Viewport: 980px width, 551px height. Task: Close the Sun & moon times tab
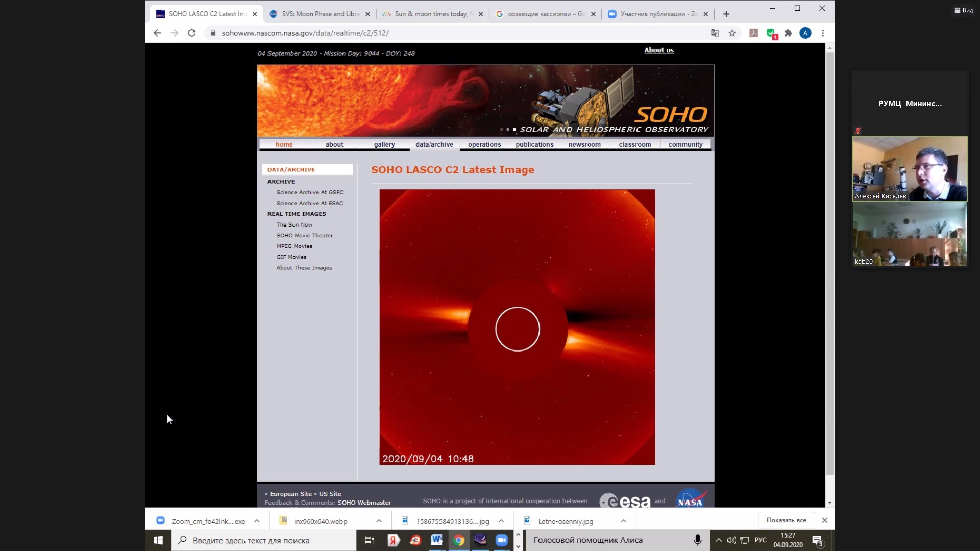[x=480, y=14]
